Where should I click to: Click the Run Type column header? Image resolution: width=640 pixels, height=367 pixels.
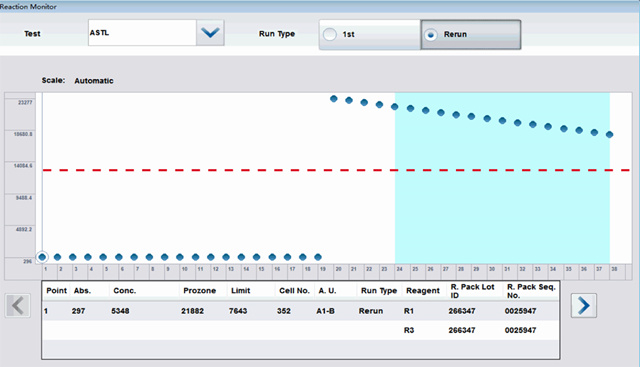[x=379, y=291]
